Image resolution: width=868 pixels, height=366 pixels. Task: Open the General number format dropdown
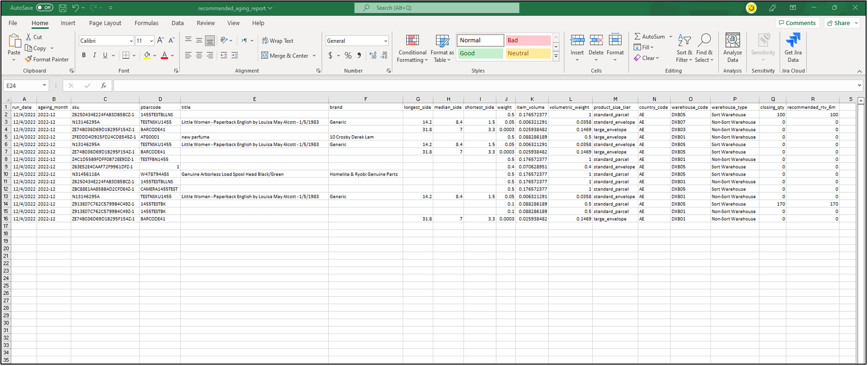pos(385,41)
